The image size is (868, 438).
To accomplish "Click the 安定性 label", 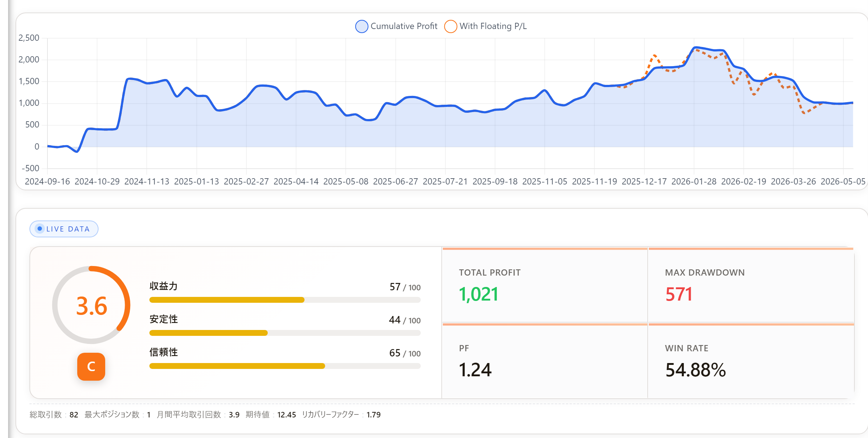I will pos(163,319).
